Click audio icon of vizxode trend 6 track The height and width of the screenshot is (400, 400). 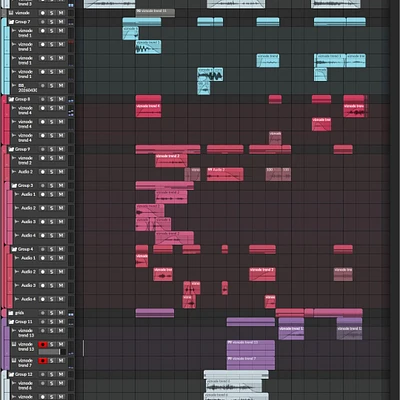[x=14, y=383]
